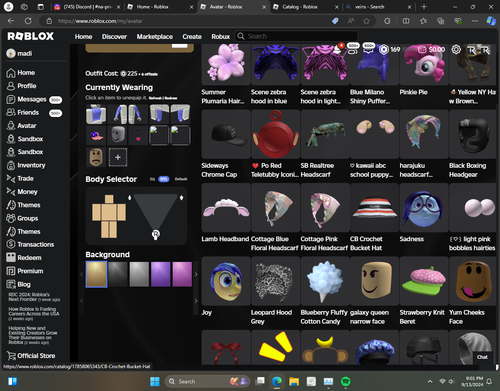Choose the purple background swatch
500x391 pixels.
160,274
